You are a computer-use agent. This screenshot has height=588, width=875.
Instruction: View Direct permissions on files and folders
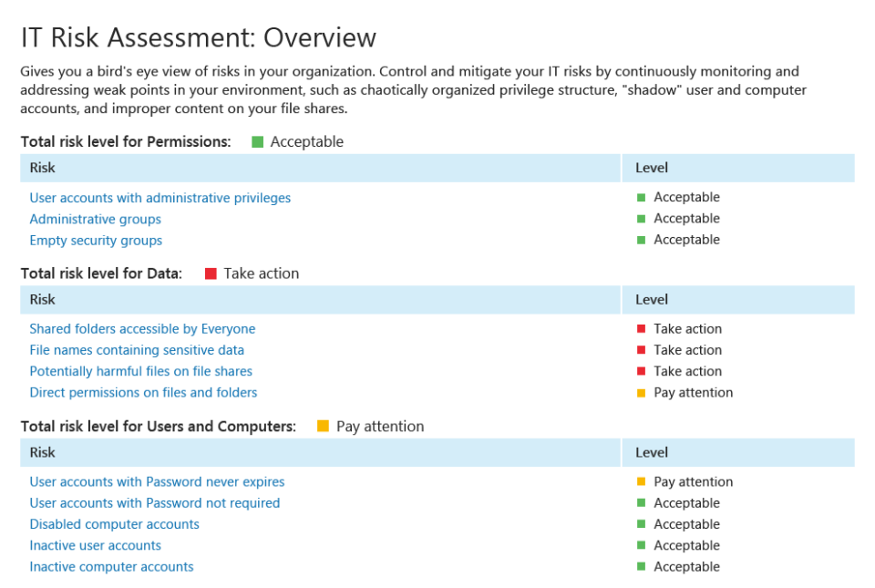pyautogui.click(x=143, y=392)
